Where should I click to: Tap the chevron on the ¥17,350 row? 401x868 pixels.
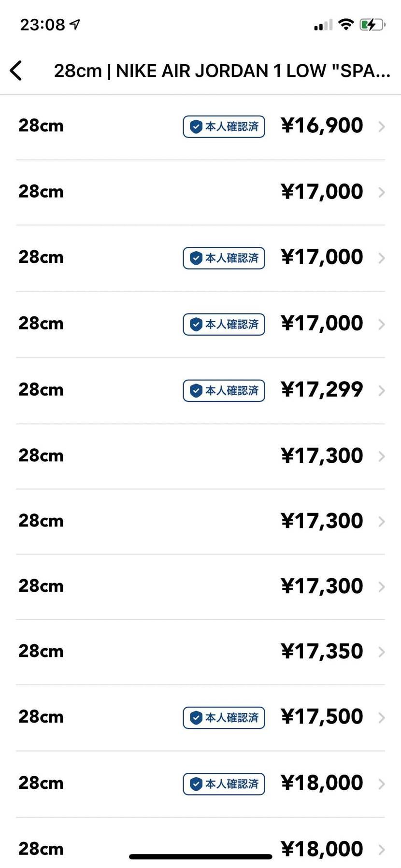click(x=381, y=652)
